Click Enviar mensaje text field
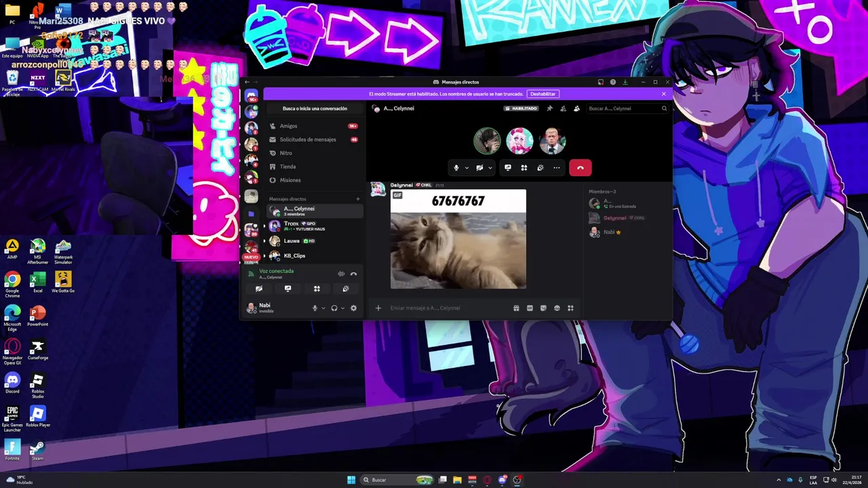The width and height of the screenshot is (868, 488). [x=448, y=308]
